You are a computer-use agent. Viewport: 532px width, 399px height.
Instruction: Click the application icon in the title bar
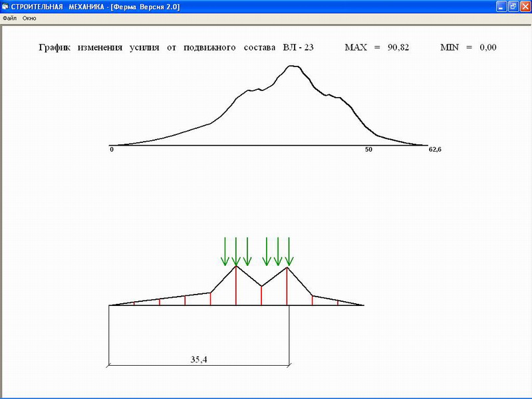(x=5, y=6)
